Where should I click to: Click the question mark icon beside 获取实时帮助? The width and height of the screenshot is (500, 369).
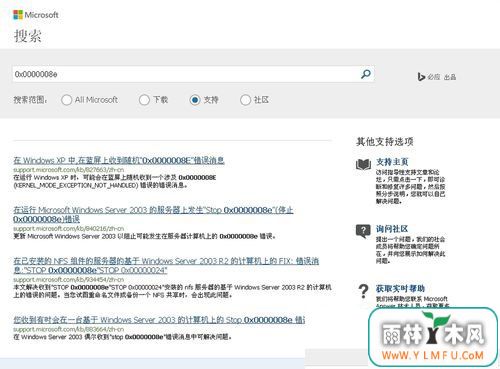[363, 291]
